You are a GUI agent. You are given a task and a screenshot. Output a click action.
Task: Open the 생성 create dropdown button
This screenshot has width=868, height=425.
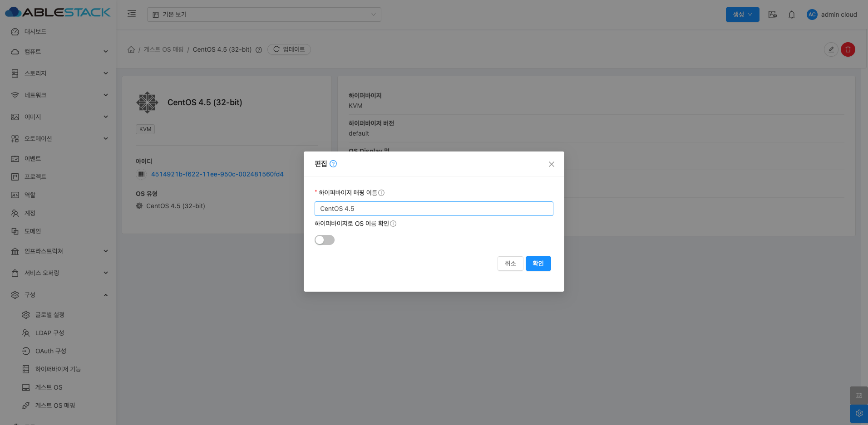(x=742, y=15)
